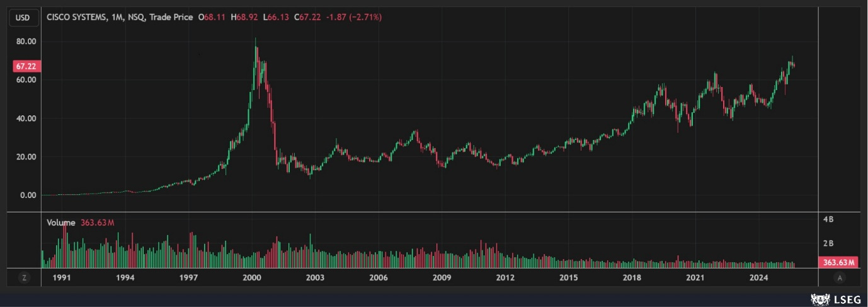This screenshot has height=307, width=868.
Task: Click the 2B volume axis label
Action: tap(828, 243)
